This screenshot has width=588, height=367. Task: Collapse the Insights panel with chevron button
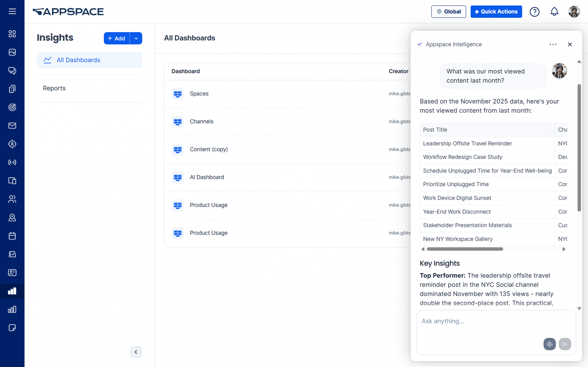click(x=136, y=352)
